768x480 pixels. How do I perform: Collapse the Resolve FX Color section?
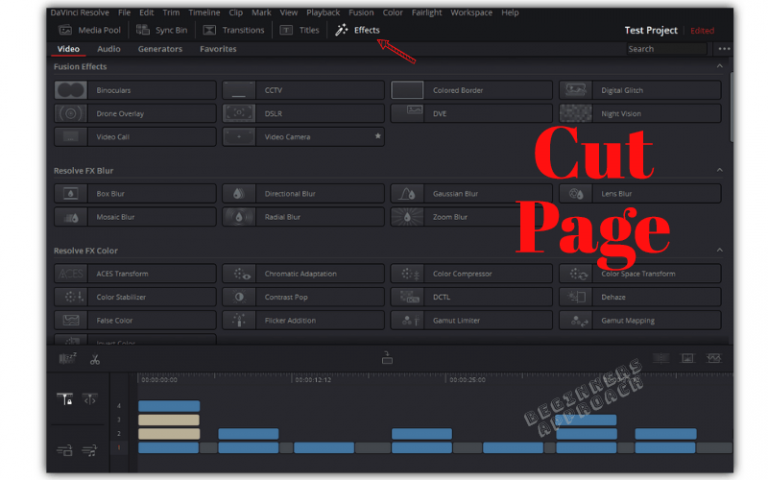click(x=720, y=250)
